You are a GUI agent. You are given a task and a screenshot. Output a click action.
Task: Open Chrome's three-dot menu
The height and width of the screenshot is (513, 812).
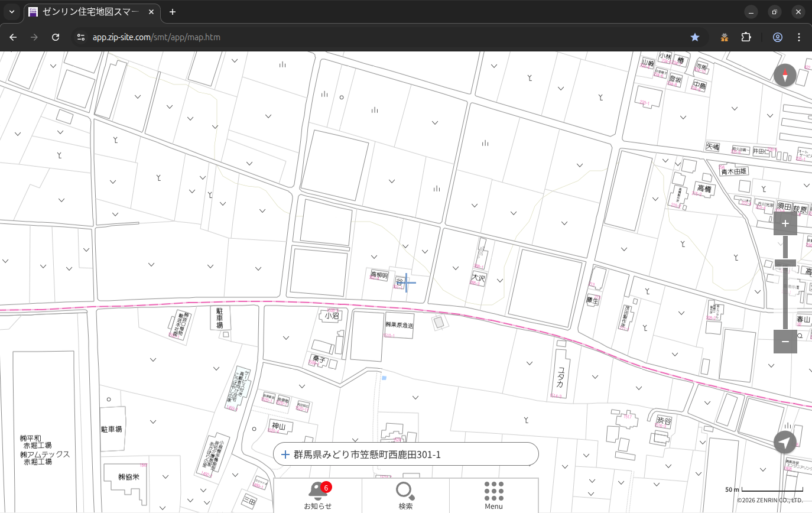point(799,37)
